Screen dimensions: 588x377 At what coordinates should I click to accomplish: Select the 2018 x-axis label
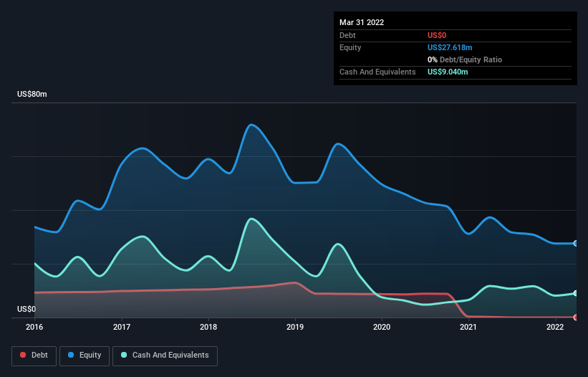208,327
